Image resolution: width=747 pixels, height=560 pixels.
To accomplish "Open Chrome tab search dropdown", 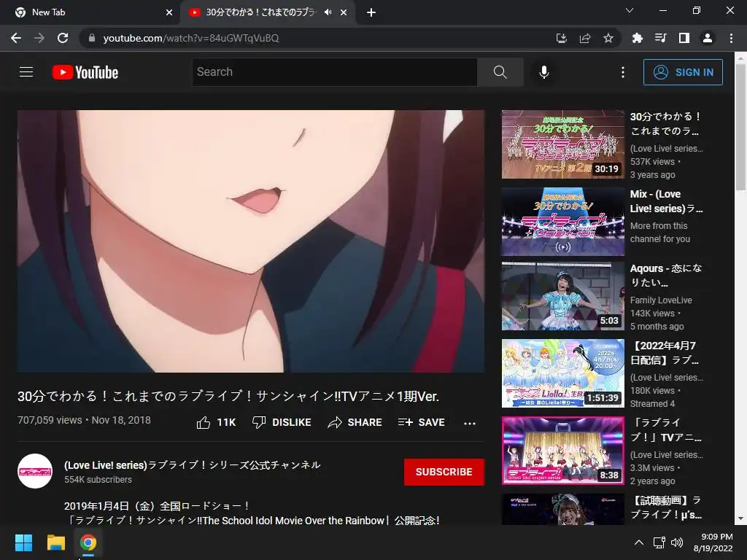I will click(x=630, y=10).
